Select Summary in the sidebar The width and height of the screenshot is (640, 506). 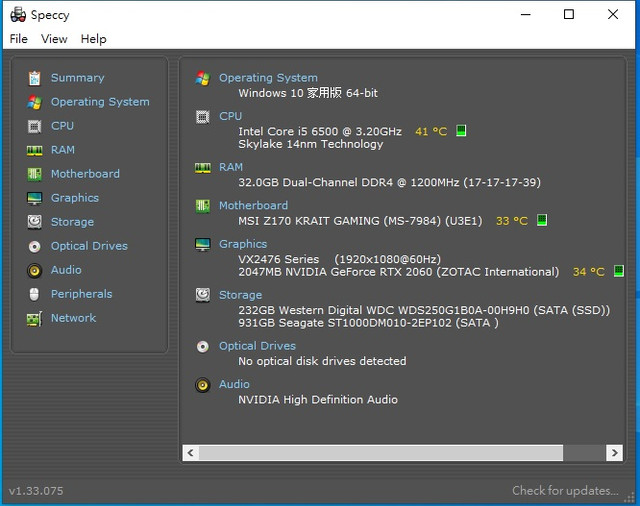[78, 78]
